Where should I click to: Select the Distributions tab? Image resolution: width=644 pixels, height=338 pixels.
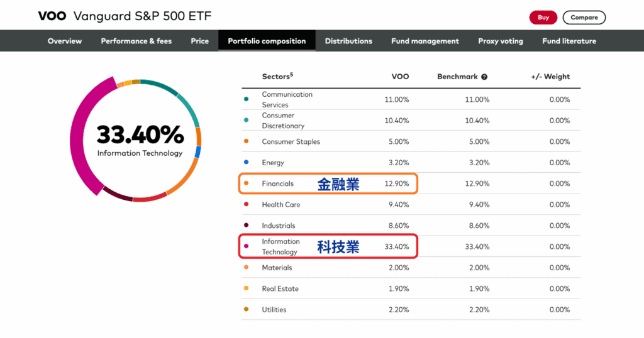click(x=348, y=41)
